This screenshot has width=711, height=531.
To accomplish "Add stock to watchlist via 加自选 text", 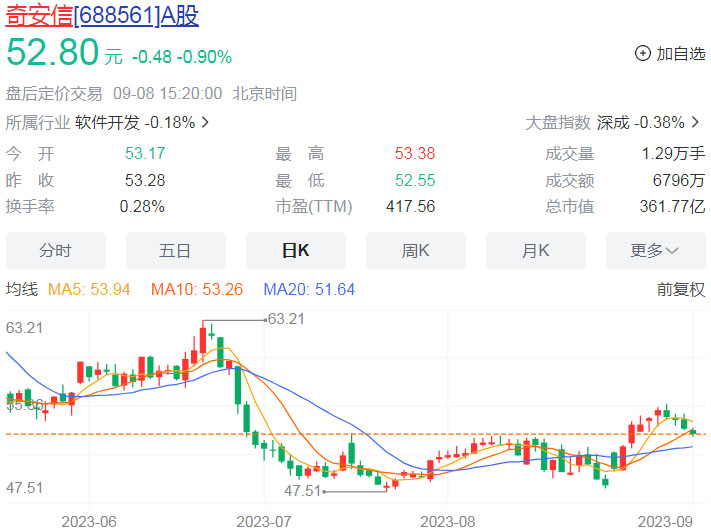I will [x=681, y=54].
